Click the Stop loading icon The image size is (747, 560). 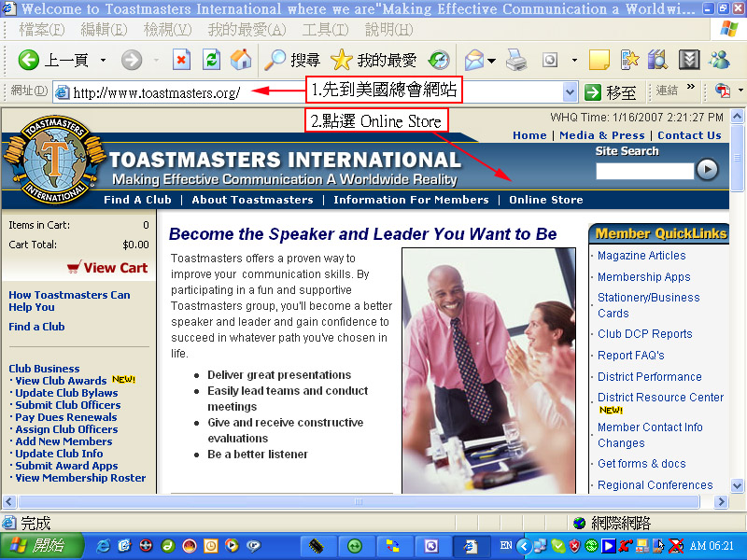tap(181, 61)
